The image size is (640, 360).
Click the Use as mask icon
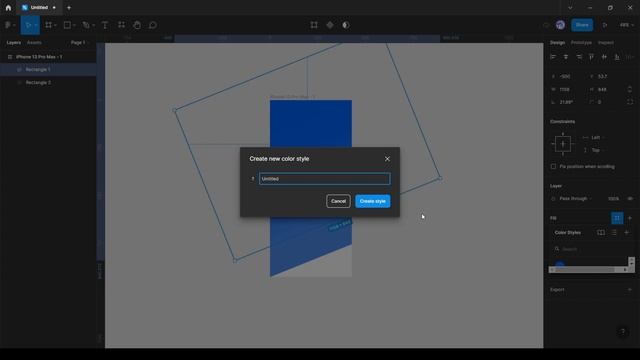click(x=346, y=25)
